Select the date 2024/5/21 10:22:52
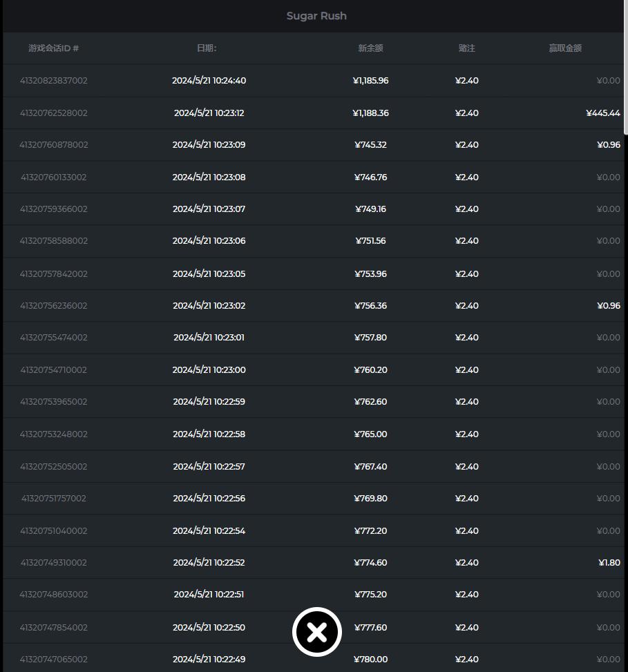The height and width of the screenshot is (672, 628). point(209,562)
